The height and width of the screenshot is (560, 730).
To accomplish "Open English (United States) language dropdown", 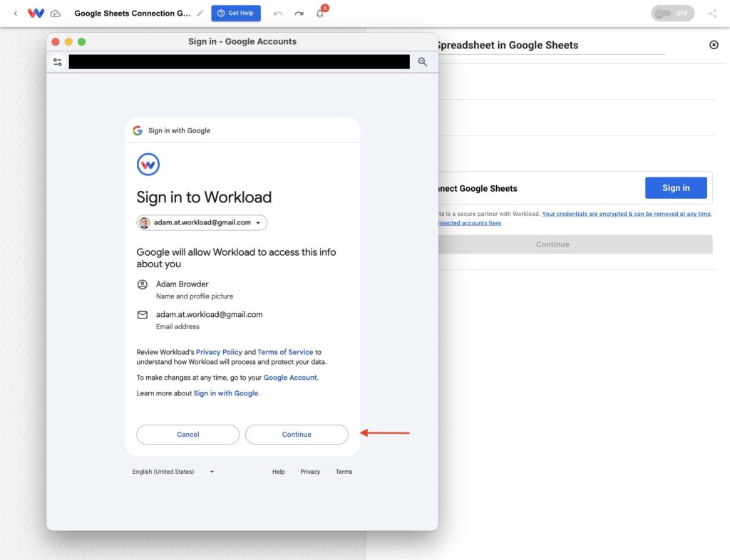I will (x=173, y=472).
